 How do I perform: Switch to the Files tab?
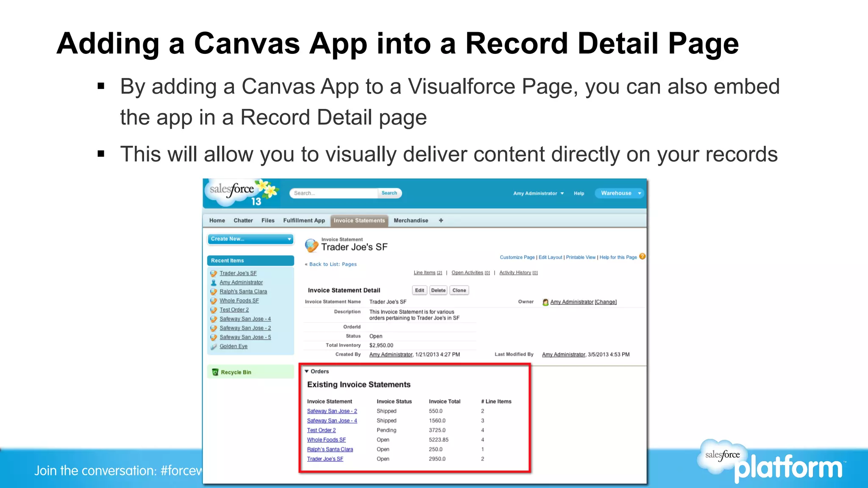(268, 220)
